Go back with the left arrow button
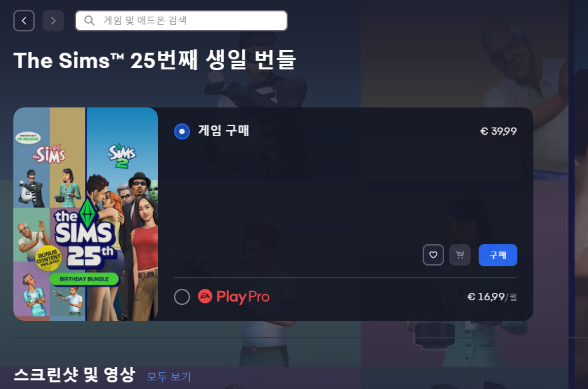This screenshot has height=389, width=588. tap(24, 21)
